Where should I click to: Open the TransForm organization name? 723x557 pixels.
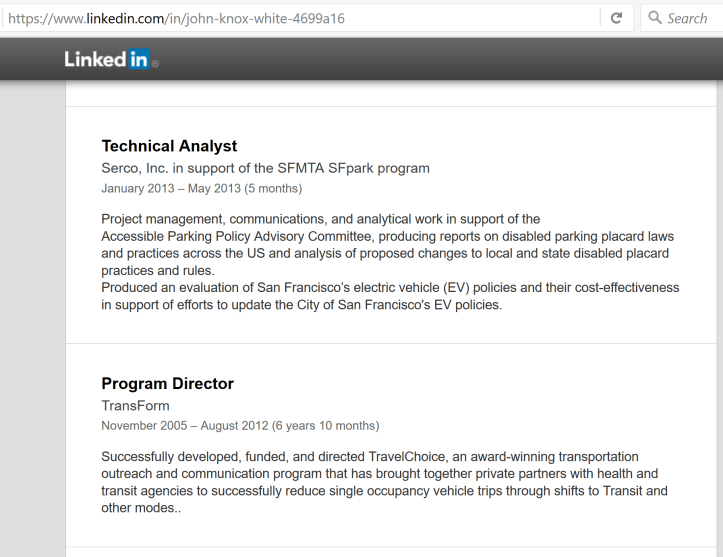tap(135, 406)
